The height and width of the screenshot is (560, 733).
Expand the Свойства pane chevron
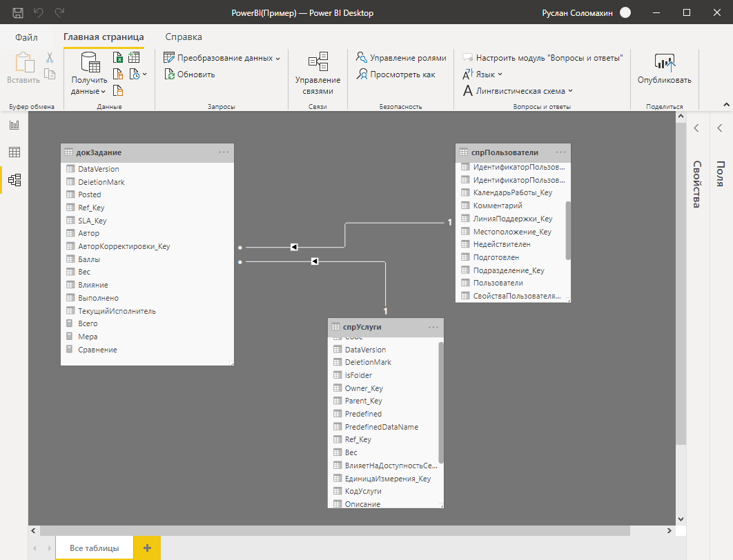click(x=696, y=128)
